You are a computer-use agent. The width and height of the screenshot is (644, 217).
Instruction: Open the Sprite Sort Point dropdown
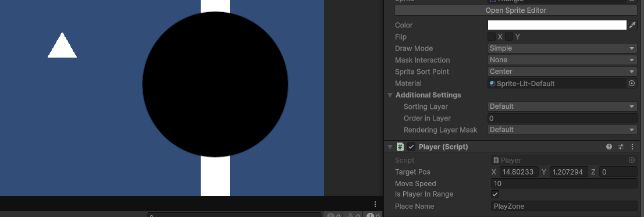pos(563,72)
